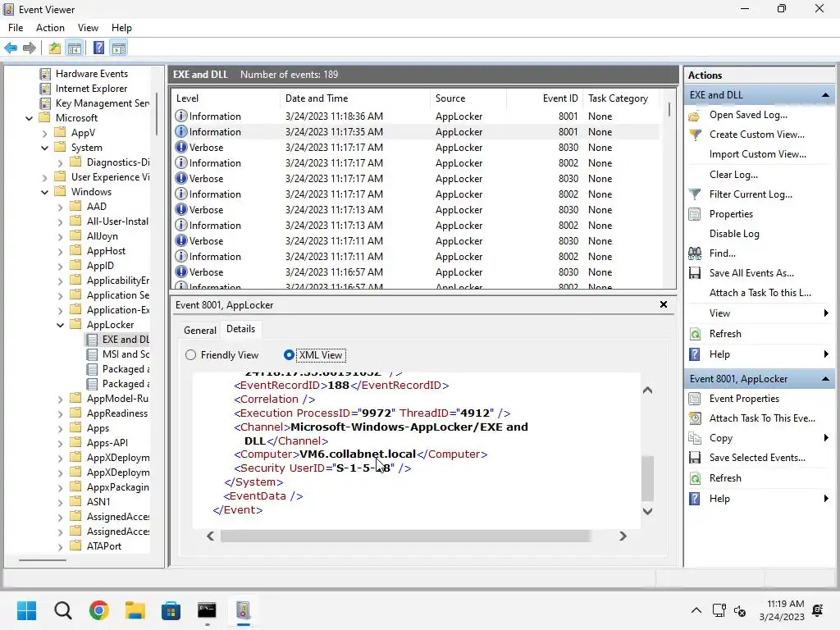
Task: Click the Filter Current Log funnel icon
Action: point(694,194)
